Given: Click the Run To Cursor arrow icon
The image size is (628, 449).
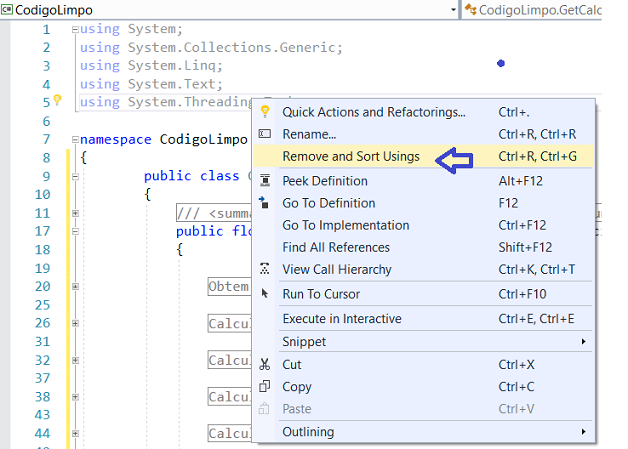Looking at the screenshot, I should (x=265, y=294).
